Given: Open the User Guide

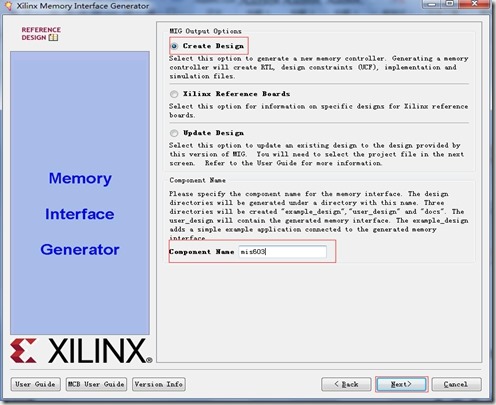Looking at the screenshot, I should [35, 384].
